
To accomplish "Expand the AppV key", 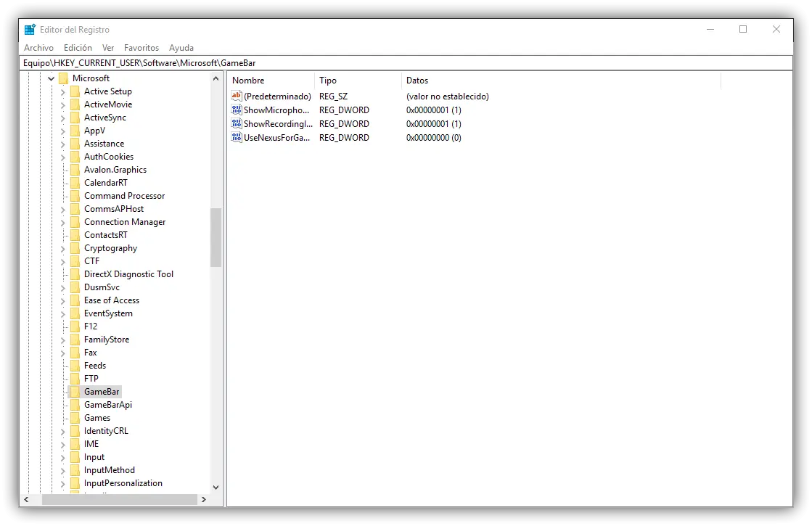I will [x=62, y=131].
